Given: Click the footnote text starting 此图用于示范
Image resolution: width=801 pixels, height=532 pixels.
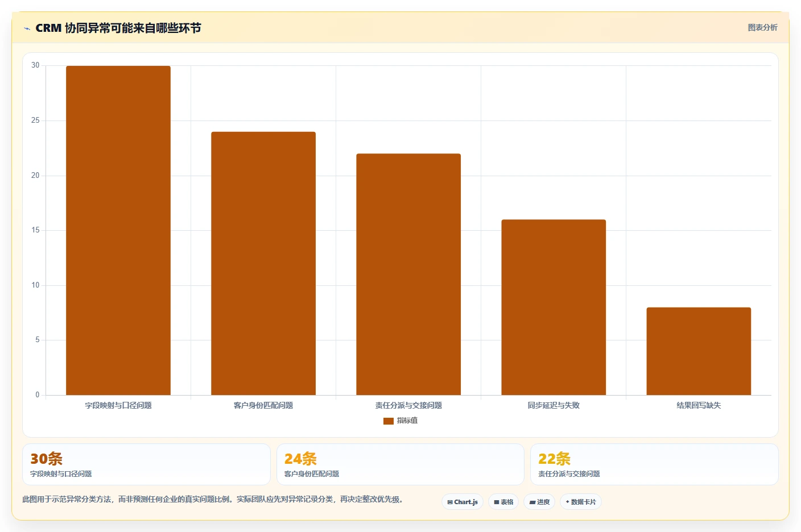Looking at the screenshot, I should (213, 500).
